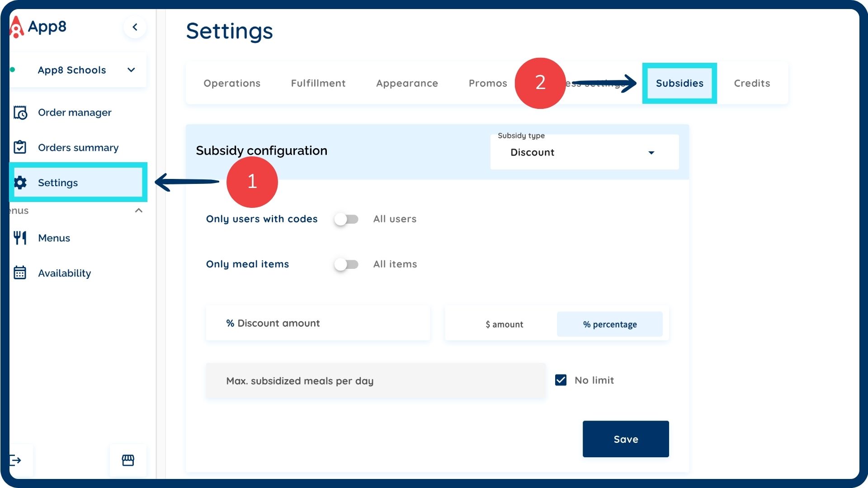Click the logout icon at bottom left
The width and height of the screenshot is (868, 488).
16,460
